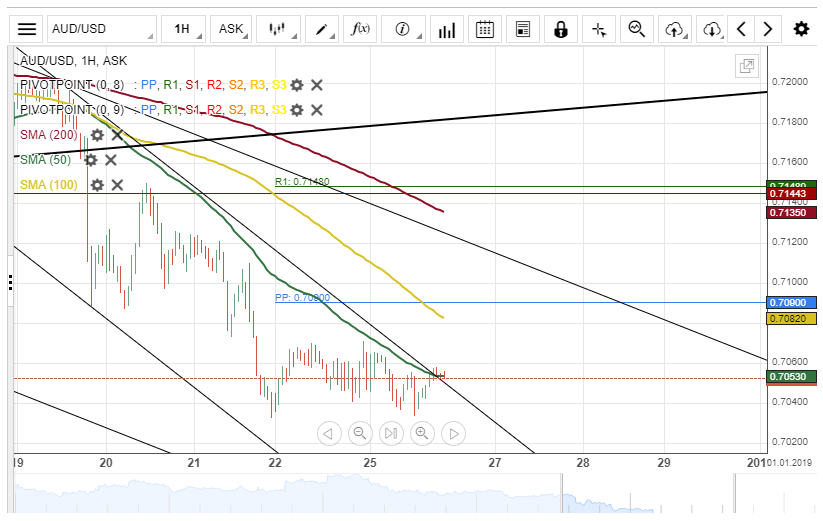Screen dimensions: 823x521
Task: Step the chart forward with right triangle control
Action: click(453, 433)
